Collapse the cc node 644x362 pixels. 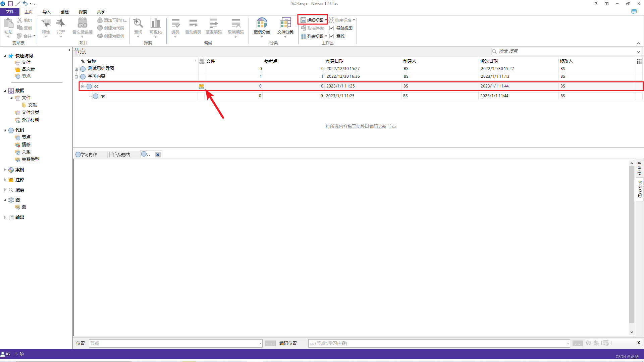click(x=83, y=86)
